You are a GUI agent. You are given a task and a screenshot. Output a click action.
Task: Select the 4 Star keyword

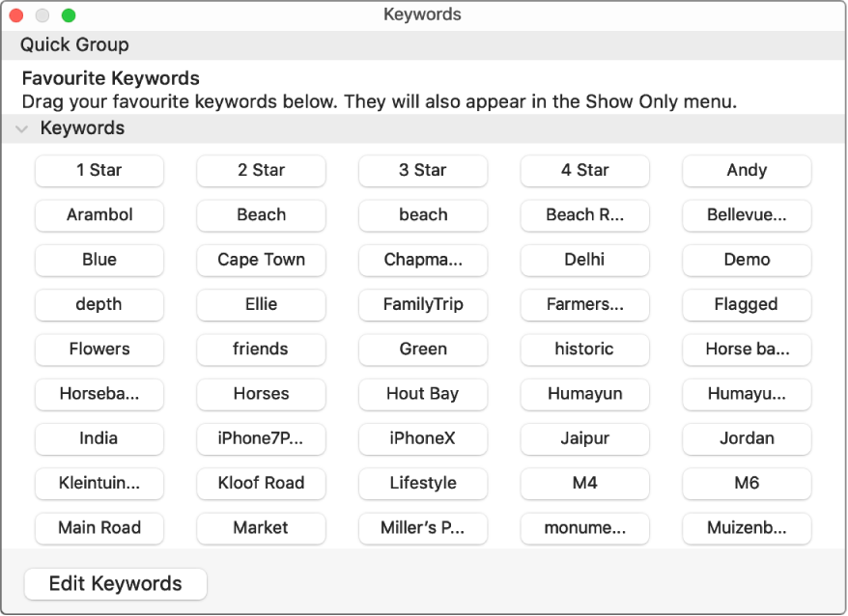584,171
